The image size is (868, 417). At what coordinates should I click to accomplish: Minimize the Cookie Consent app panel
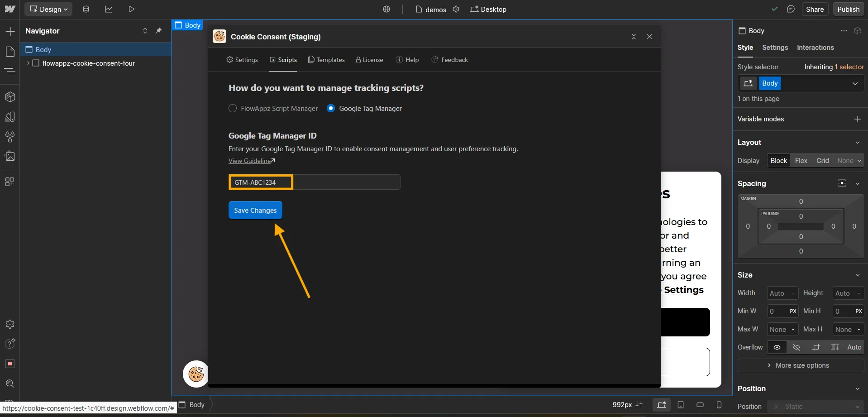pos(634,37)
